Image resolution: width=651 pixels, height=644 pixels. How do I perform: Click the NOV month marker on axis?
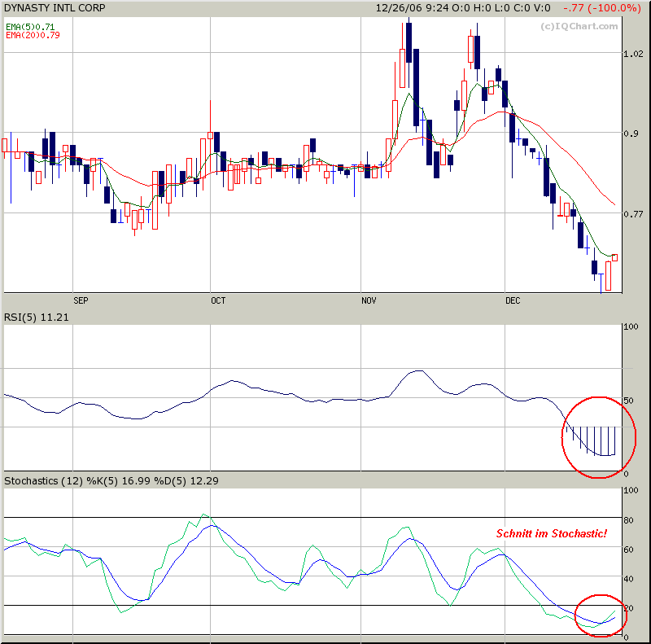369,300
